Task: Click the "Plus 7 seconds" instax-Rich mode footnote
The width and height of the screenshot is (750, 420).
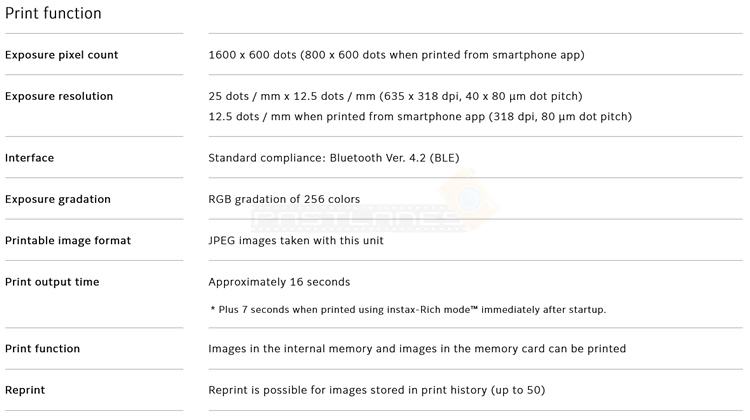Action: [408, 310]
